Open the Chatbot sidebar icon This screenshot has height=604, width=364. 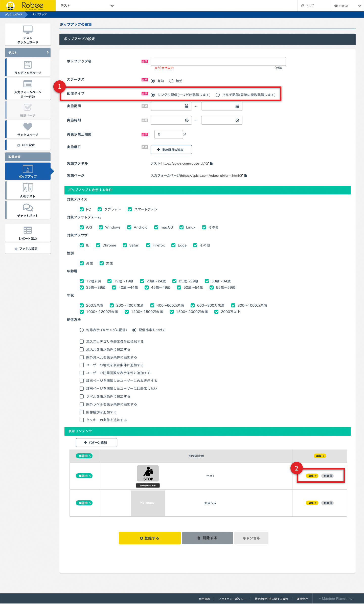coord(28,208)
